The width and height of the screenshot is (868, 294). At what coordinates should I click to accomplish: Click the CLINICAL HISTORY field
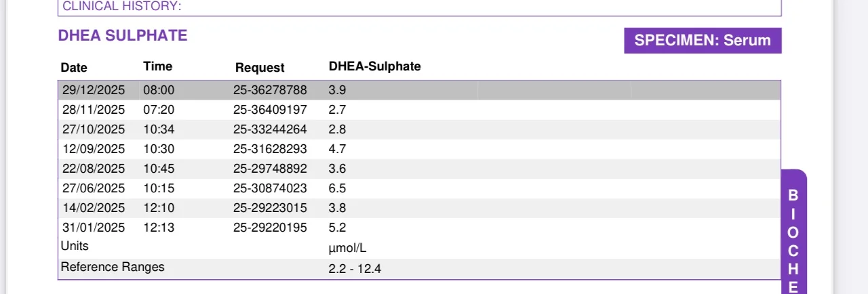(419, 7)
